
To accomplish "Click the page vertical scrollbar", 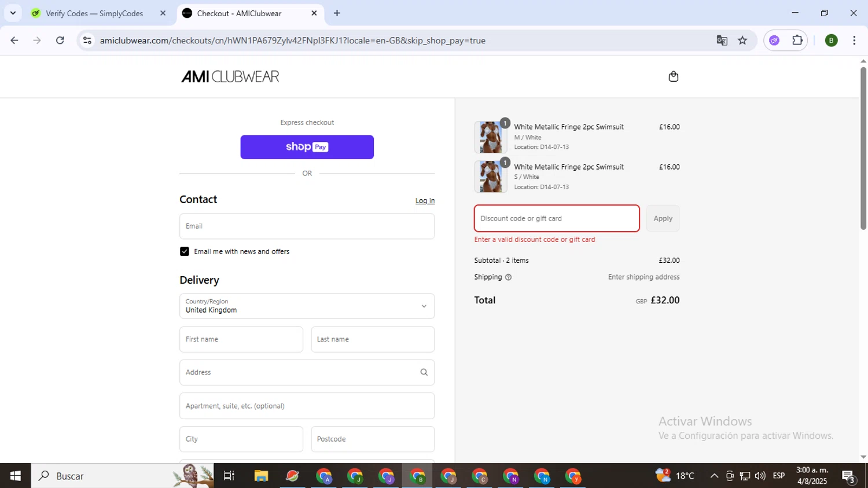I will [x=863, y=148].
